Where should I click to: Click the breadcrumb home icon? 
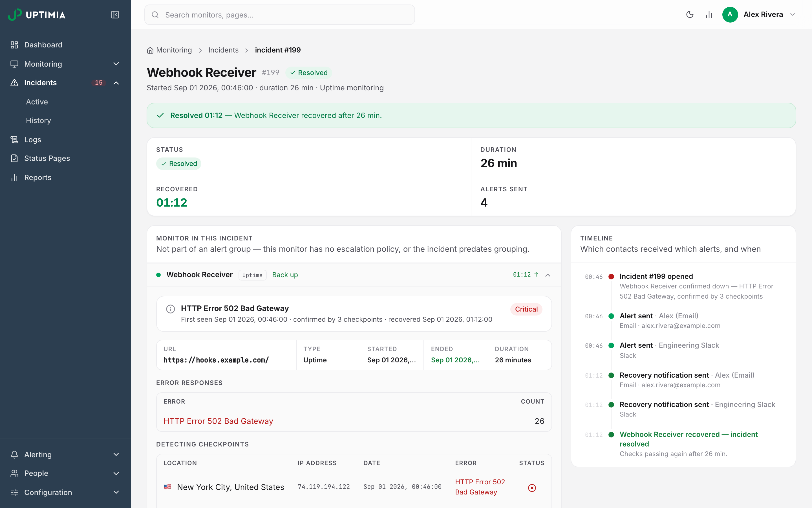coord(150,51)
